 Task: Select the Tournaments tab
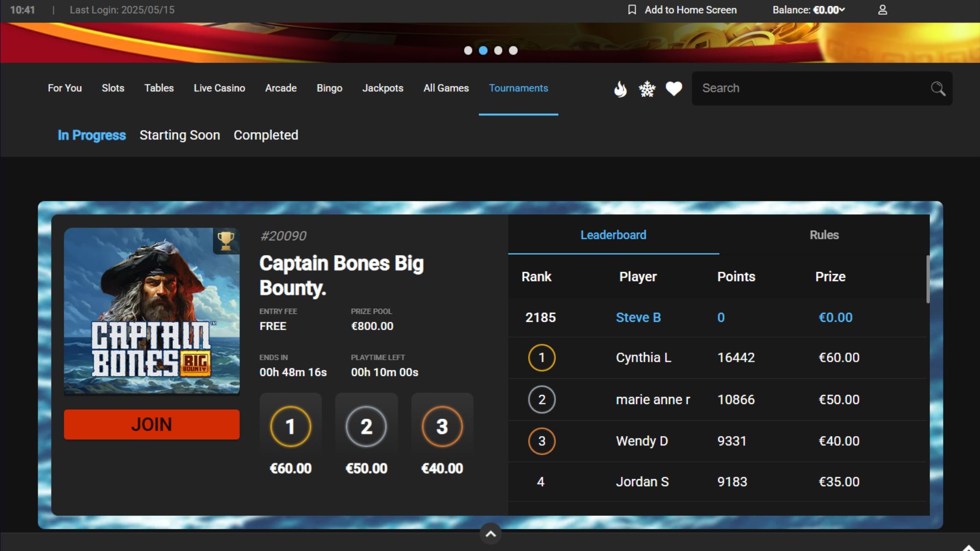[519, 88]
